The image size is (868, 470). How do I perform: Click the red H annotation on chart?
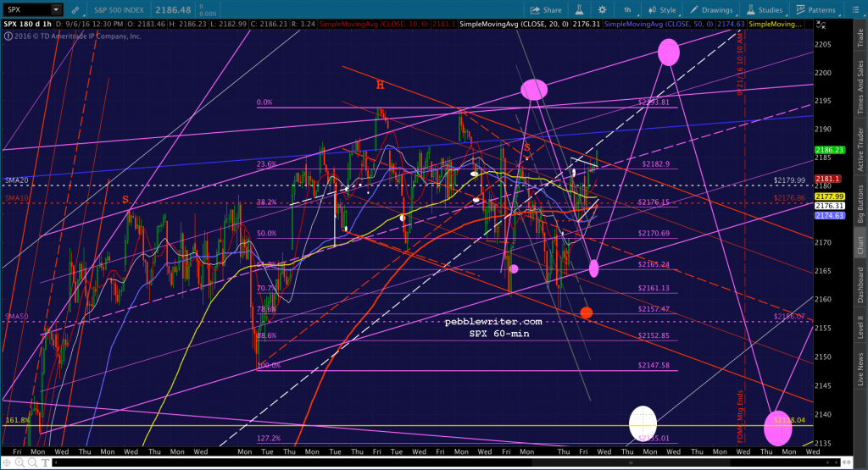(380, 85)
